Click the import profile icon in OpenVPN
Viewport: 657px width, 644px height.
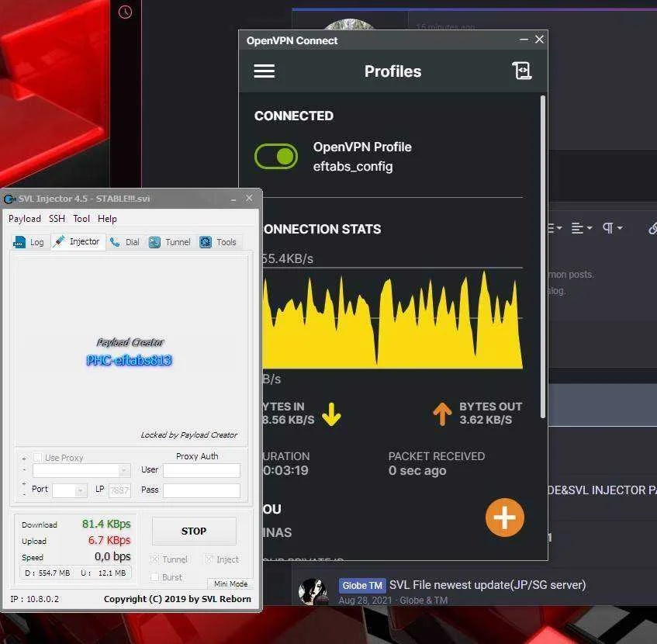(522, 71)
